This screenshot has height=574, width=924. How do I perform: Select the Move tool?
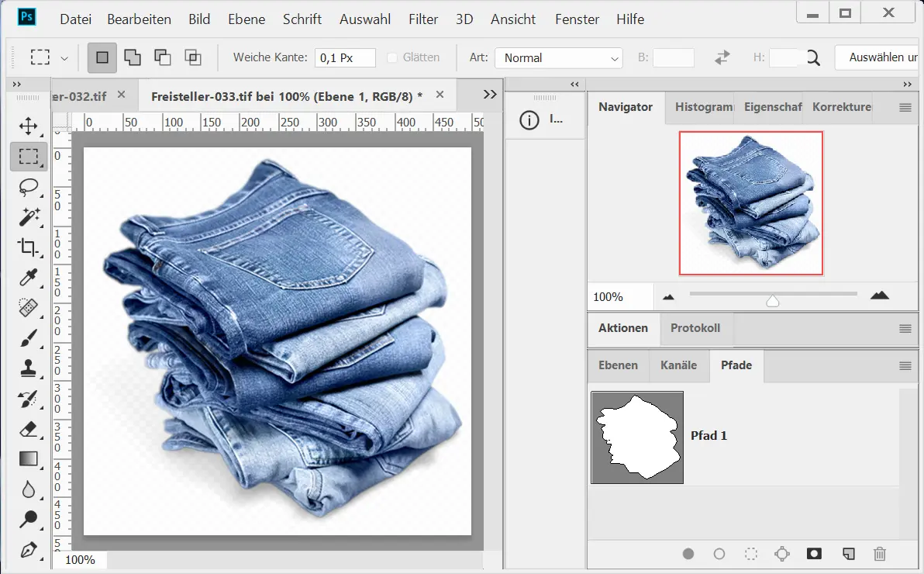pos(29,126)
